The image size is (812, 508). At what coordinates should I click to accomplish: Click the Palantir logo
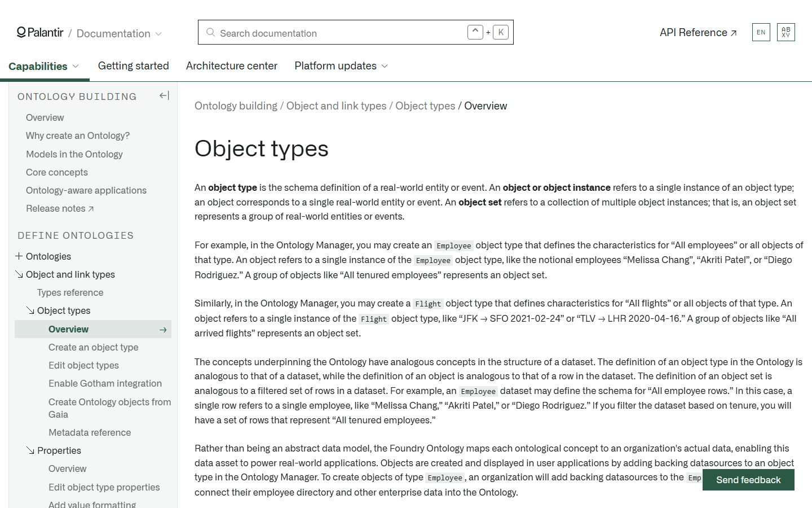(x=40, y=33)
